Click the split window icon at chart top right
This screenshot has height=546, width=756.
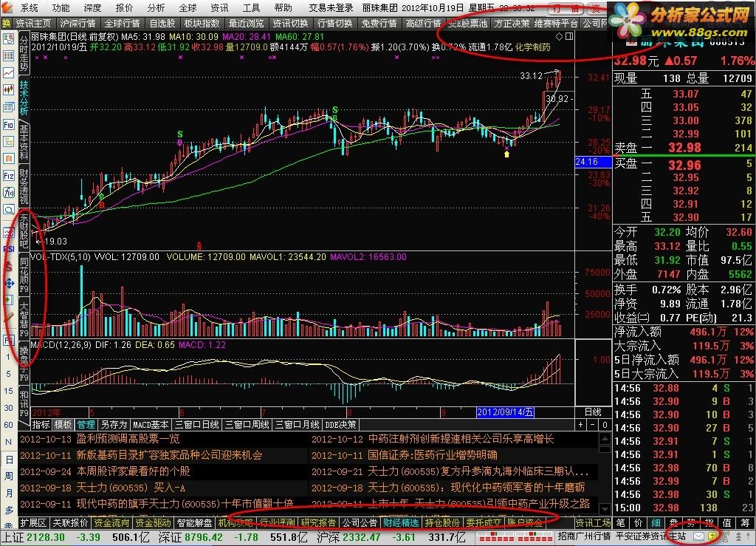(x=569, y=36)
